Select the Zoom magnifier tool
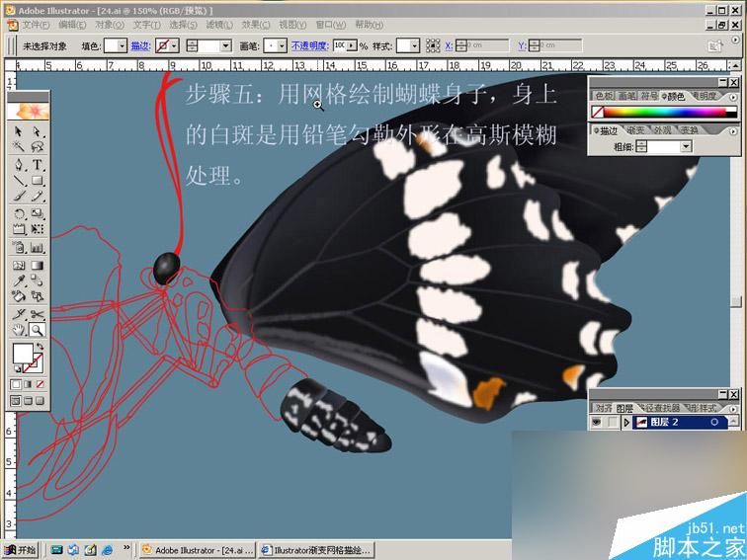The height and width of the screenshot is (560, 747). point(38,330)
